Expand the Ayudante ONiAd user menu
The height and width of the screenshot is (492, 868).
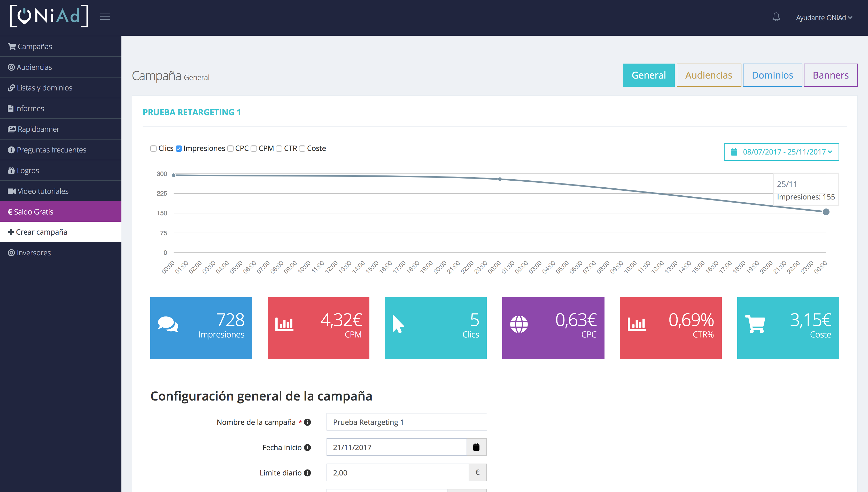tap(824, 18)
